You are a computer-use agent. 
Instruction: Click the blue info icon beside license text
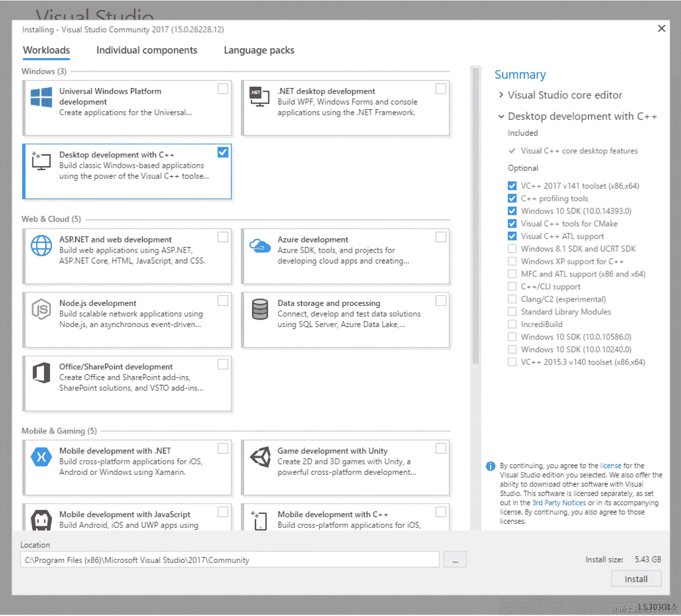(490, 466)
